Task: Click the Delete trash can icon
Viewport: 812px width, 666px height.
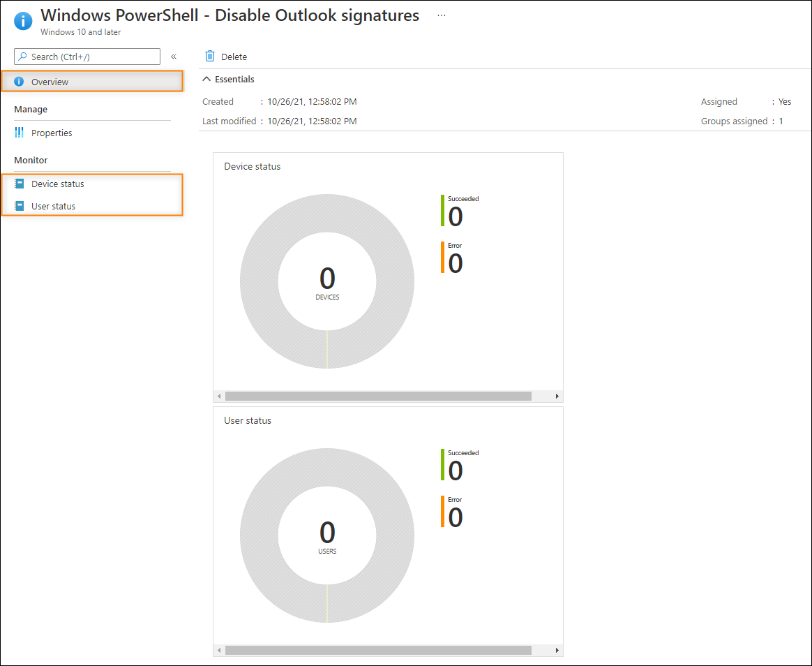Action: click(x=210, y=56)
